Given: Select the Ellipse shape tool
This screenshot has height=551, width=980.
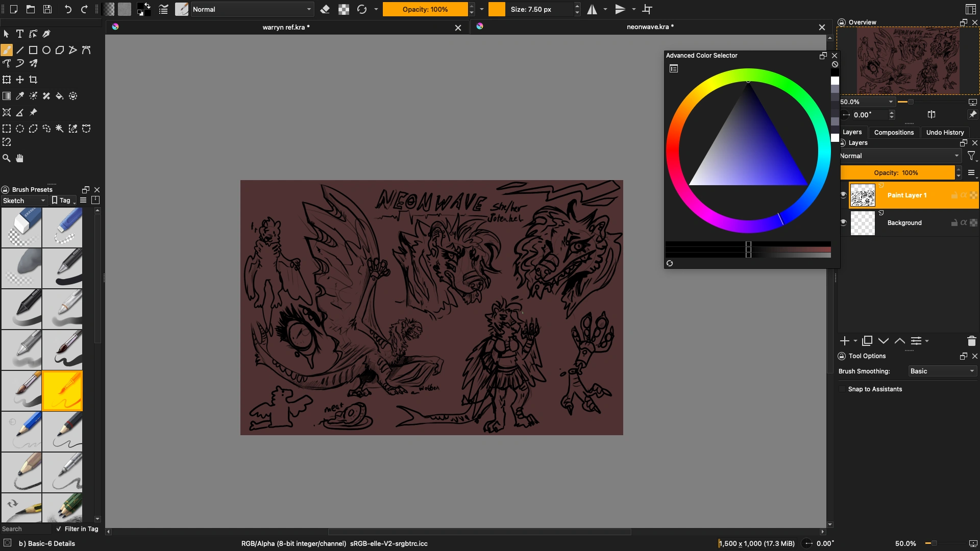Looking at the screenshot, I should pos(46,50).
